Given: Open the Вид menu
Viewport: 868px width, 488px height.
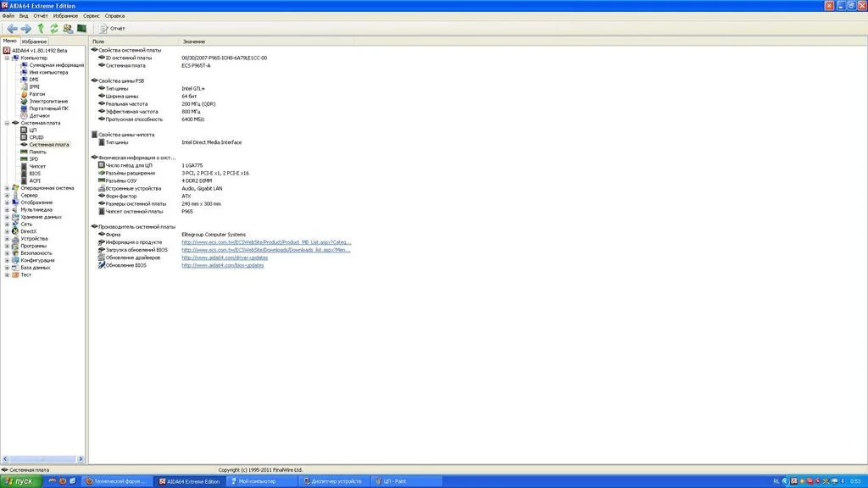Looking at the screenshot, I should click(x=24, y=16).
